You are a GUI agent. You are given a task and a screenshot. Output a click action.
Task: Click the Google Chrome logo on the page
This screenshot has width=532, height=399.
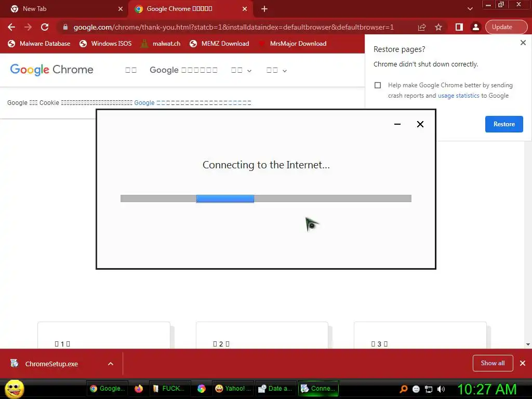click(51, 70)
